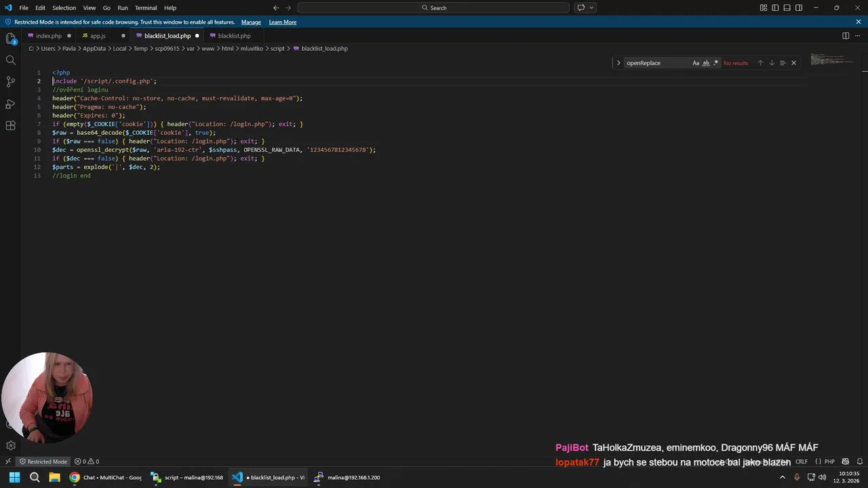
Task: Open the Run menu
Action: 123,7
